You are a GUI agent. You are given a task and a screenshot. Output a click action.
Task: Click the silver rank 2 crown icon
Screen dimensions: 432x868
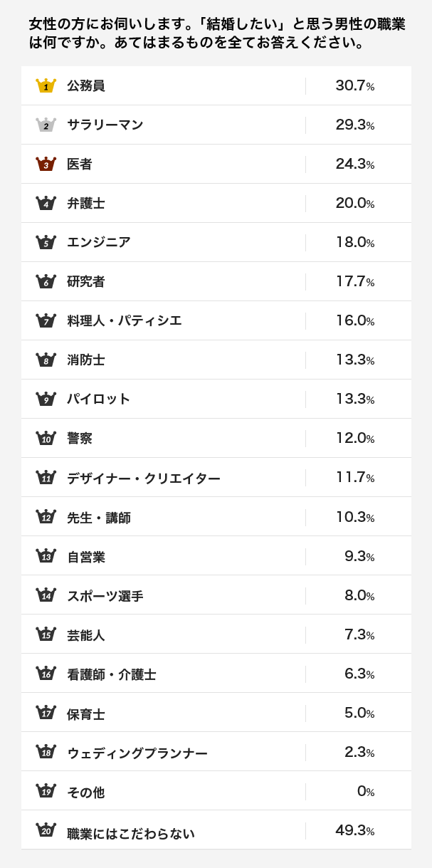(46, 125)
